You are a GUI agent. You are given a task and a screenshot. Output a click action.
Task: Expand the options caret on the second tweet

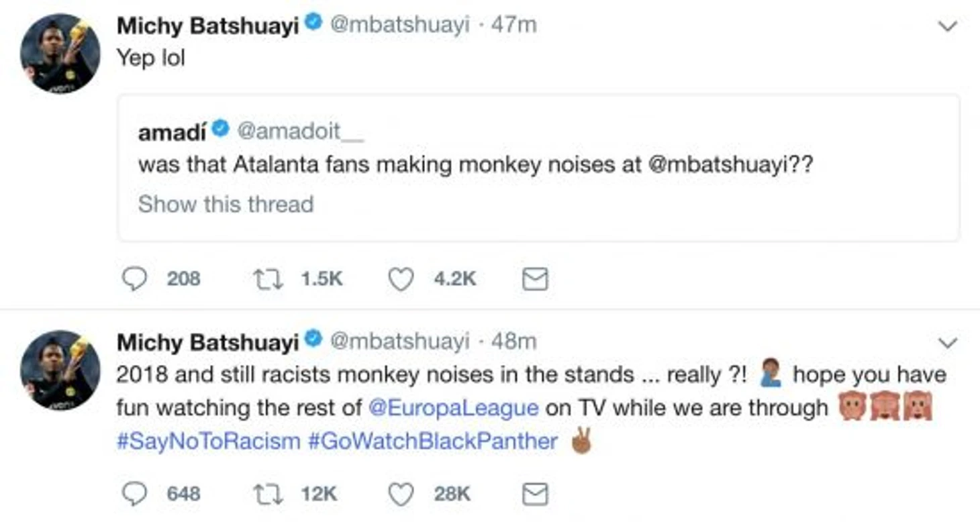click(x=947, y=343)
